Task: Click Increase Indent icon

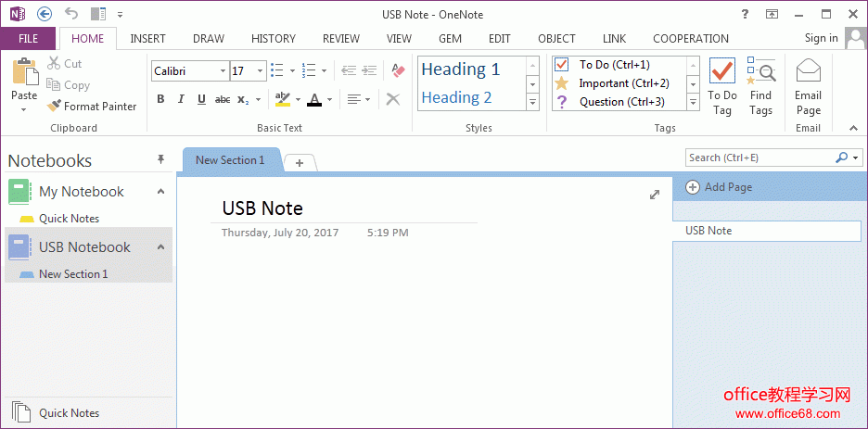Action: pyautogui.click(x=369, y=70)
